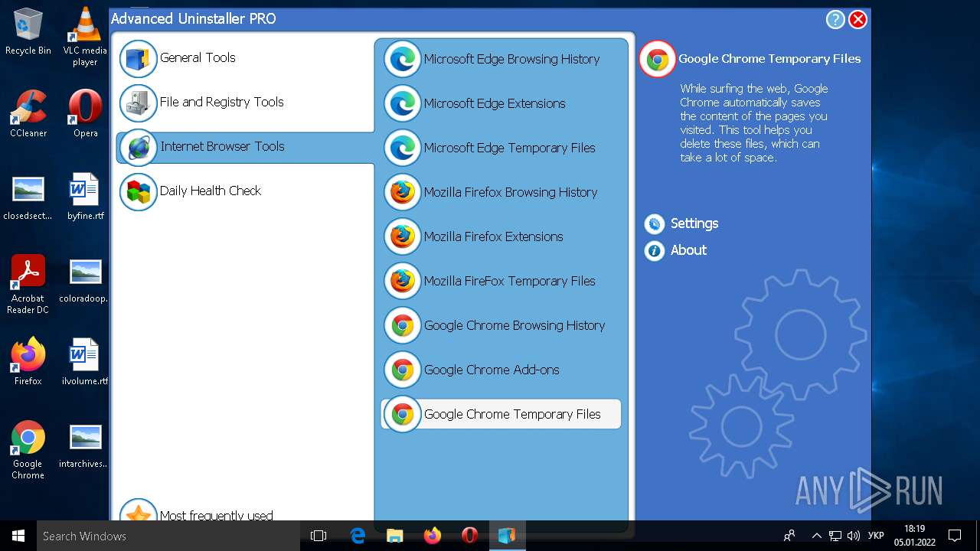Image resolution: width=980 pixels, height=551 pixels.
Task: Open Task View on taskbar
Action: [x=318, y=536]
